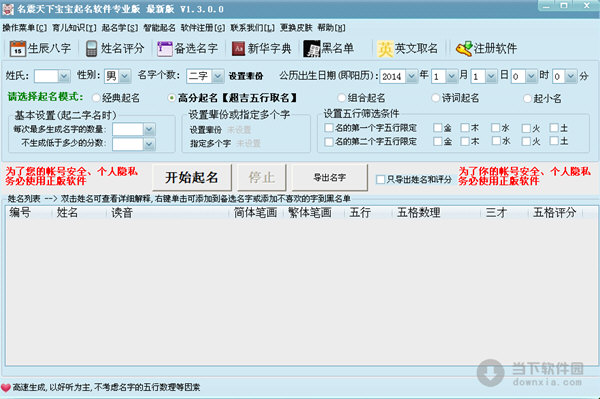The image size is (600, 399).
Task: Click 未设置 next to 设置辈份
Action: pos(239,130)
